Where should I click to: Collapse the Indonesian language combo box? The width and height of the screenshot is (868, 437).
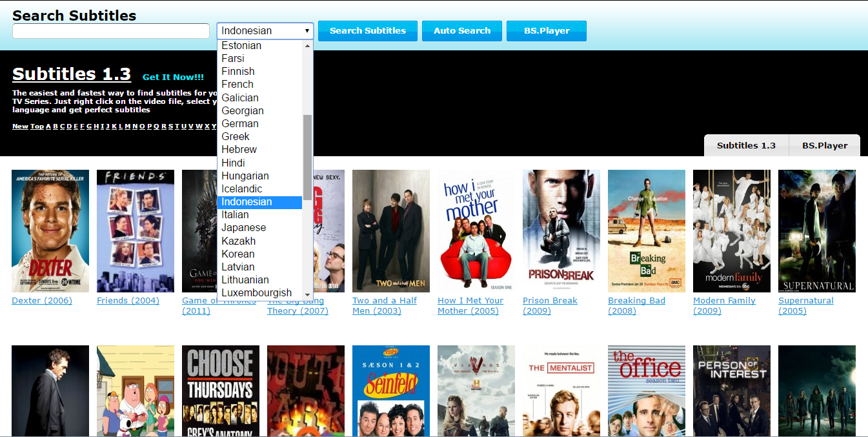coord(265,31)
